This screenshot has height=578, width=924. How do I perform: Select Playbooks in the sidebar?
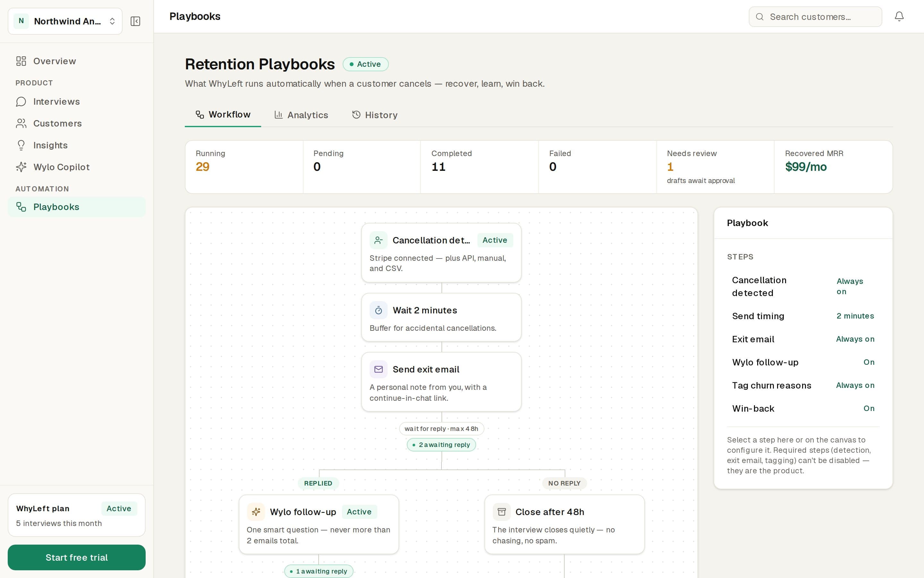click(76, 207)
